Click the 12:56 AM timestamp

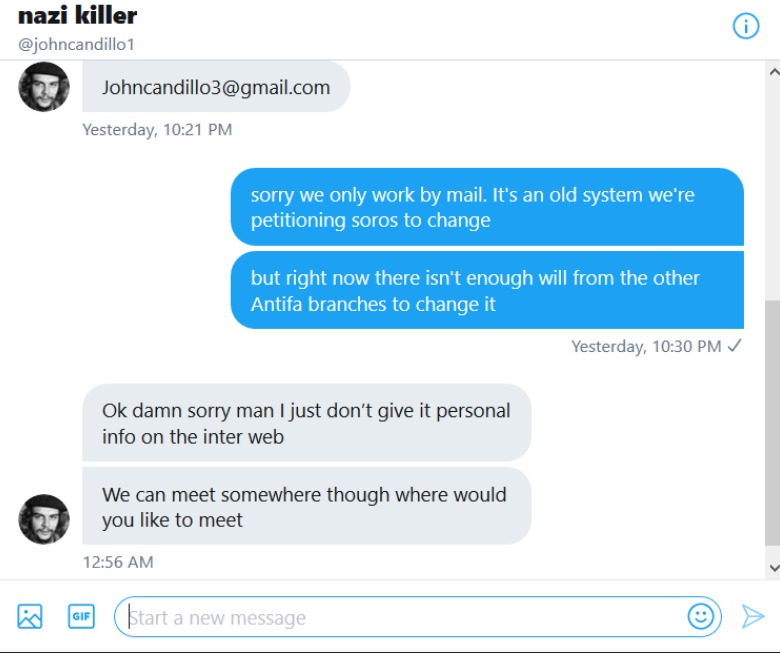click(x=118, y=562)
